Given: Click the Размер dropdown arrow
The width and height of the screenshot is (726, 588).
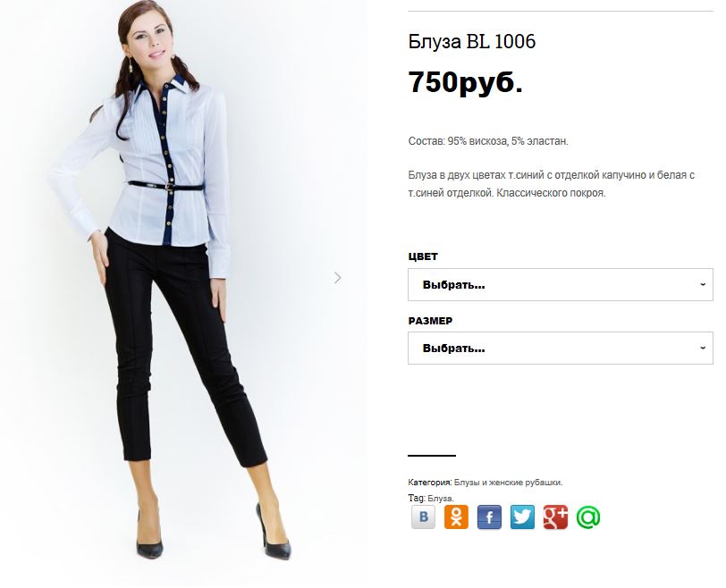Looking at the screenshot, I should click(x=703, y=348).
